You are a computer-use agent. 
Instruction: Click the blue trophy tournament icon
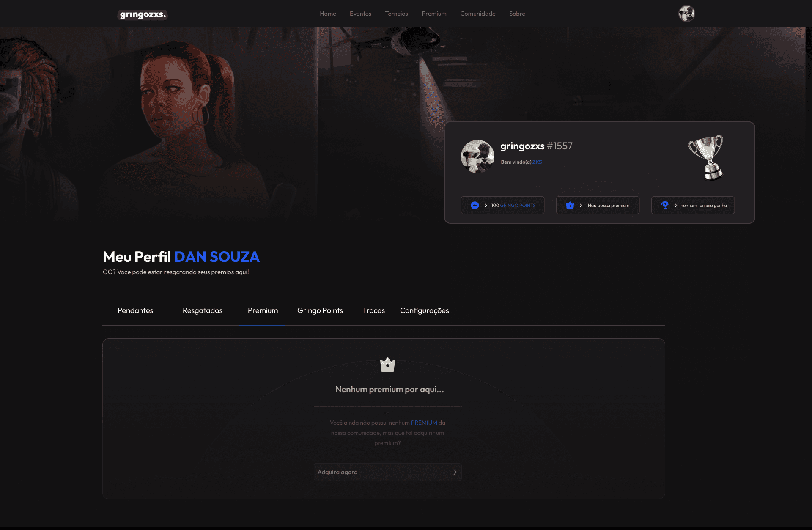(665, 205)
